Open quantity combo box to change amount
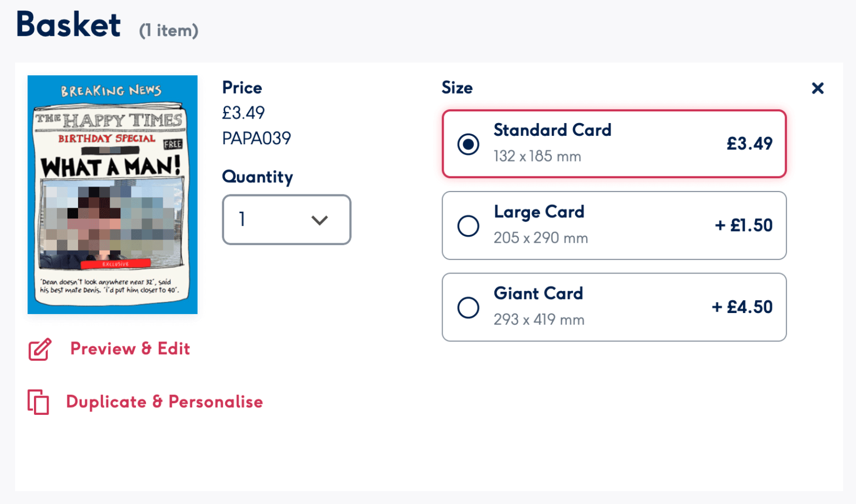The height and width of the screenshot is (504, 856). (286, 220)
